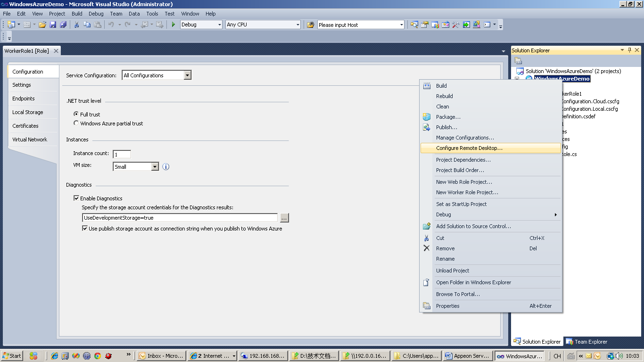Click Chrome icon in taskbar quick launch
The width and height of the screenshot is (644, 362).
point(98,356)
